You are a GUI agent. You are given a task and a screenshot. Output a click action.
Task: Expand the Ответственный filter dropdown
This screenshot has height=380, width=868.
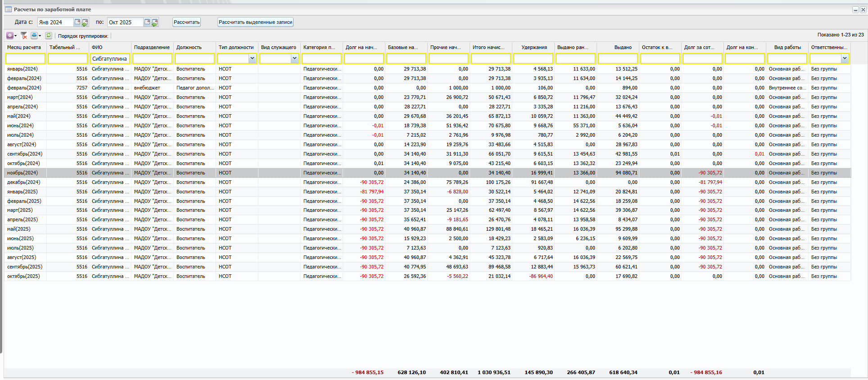tap(845, 58)
